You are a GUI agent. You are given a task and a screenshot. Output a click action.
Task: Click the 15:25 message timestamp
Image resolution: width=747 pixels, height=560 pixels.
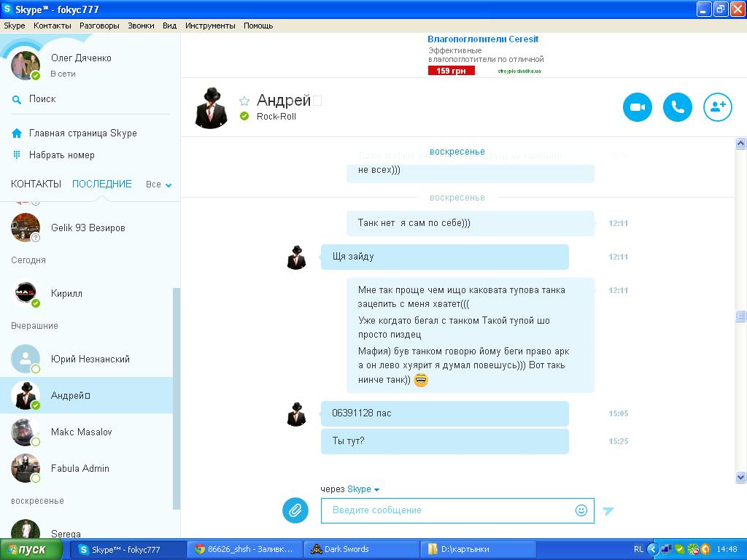pos(619,441)
